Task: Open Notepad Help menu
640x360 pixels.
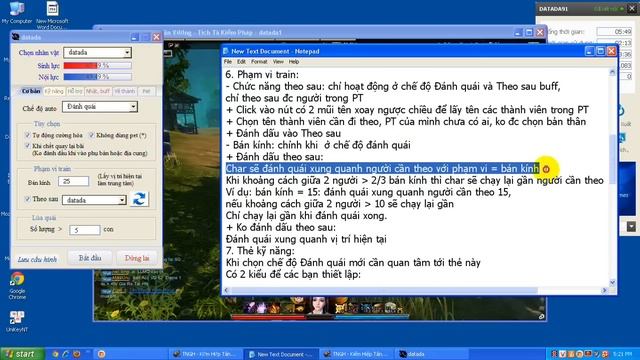Action: [294, 62]
